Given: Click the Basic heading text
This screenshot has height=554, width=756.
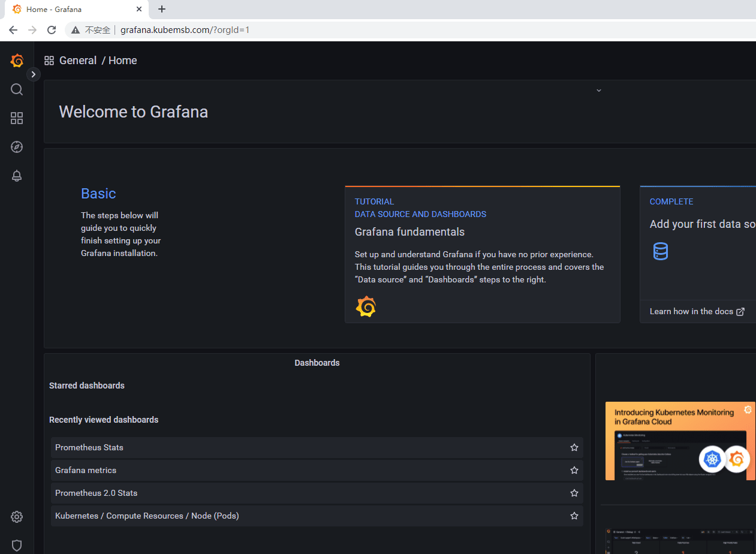Looking at the screenshot, I should click(x=98, y=194).
